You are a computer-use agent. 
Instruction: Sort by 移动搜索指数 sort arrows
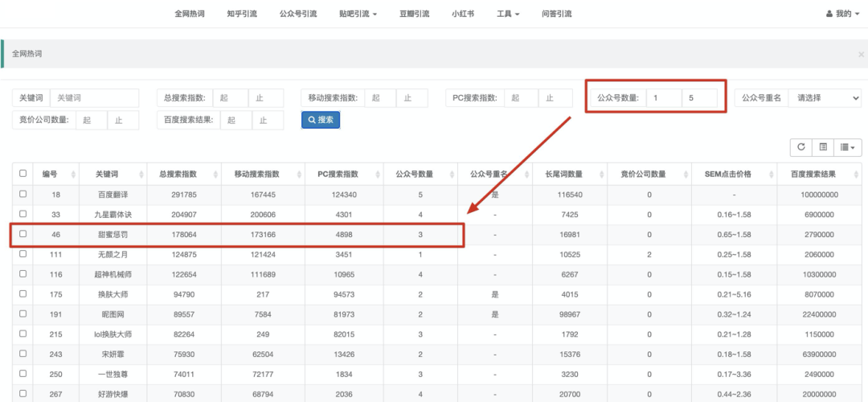click(298, 174)
